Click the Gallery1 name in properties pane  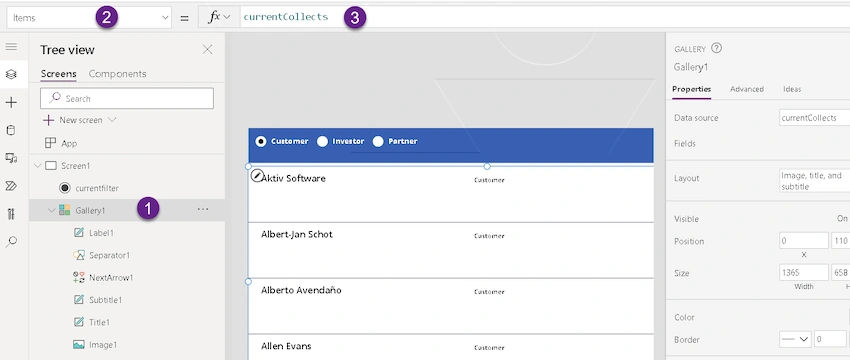point(691,67)
